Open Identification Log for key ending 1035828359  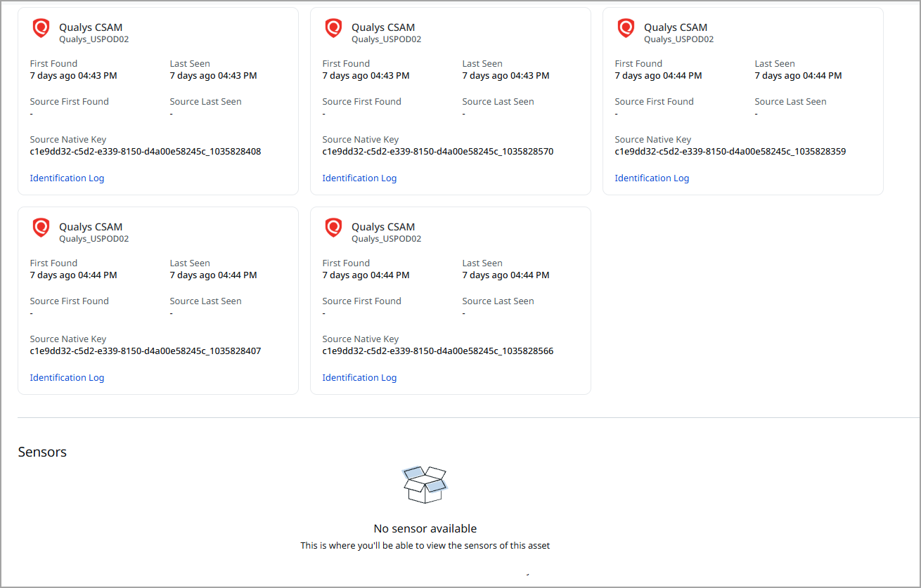pos(652,178)
